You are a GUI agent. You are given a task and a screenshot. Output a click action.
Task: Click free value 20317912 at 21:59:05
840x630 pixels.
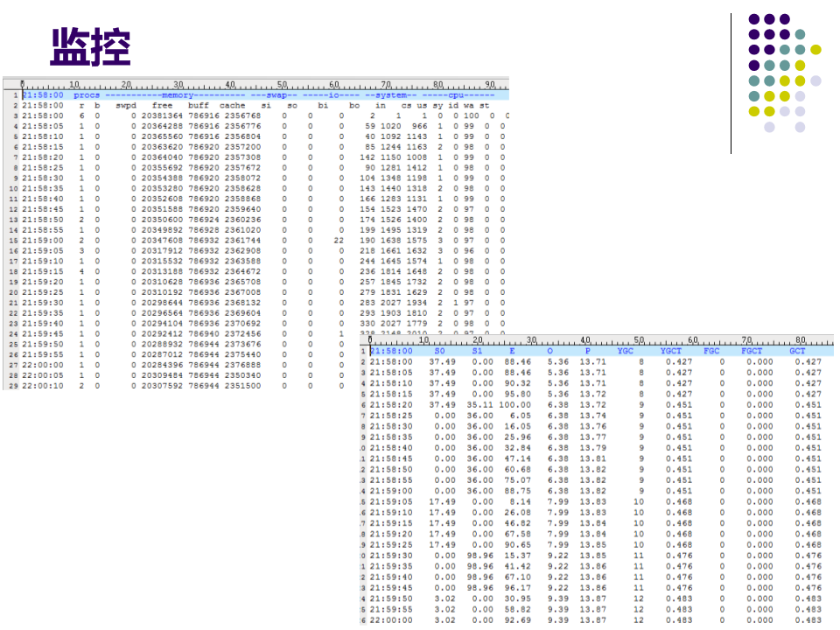(x=162, y=251)
